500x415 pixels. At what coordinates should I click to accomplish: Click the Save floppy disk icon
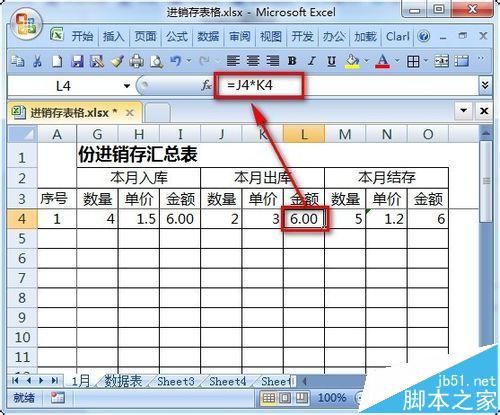77,61
